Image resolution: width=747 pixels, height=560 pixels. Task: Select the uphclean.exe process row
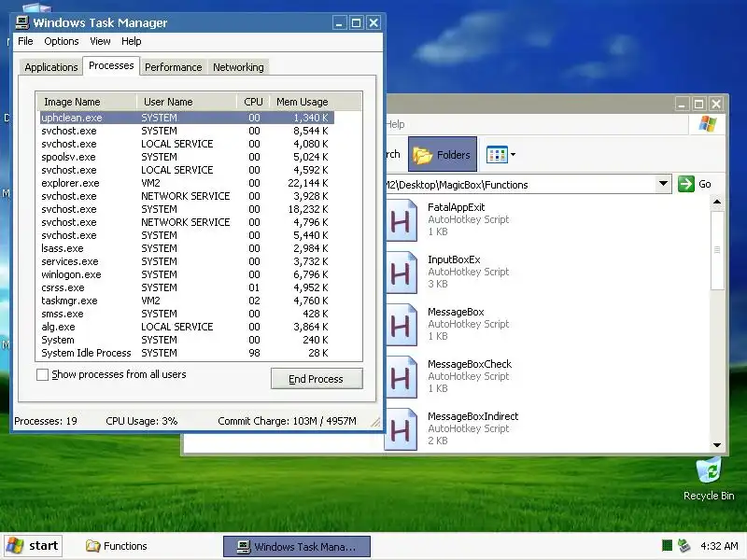pos(187,118)
